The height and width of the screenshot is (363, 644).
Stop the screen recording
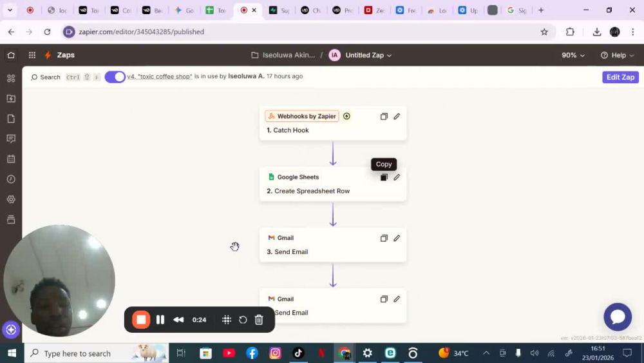coord(141,320)
